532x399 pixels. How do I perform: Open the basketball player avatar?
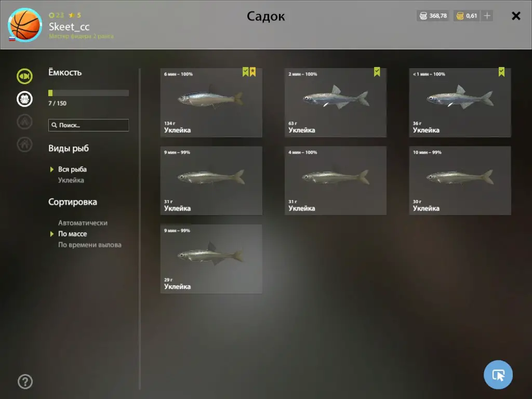(x=25, y=25)
